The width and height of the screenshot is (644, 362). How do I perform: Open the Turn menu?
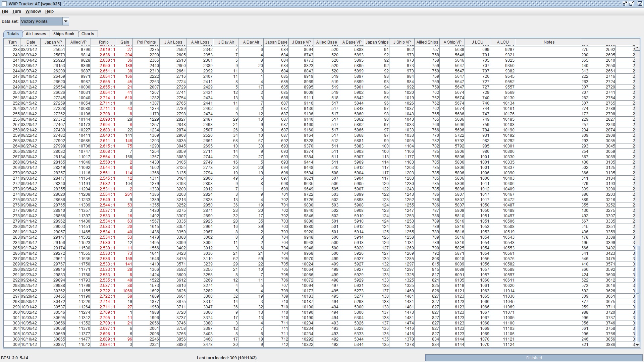coord(16,11)
